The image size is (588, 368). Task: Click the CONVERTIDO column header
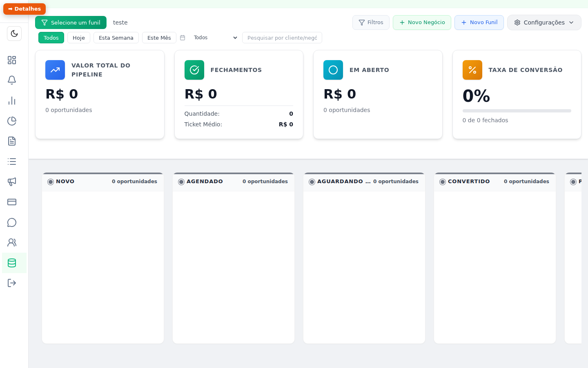click(x=495, y=182)
